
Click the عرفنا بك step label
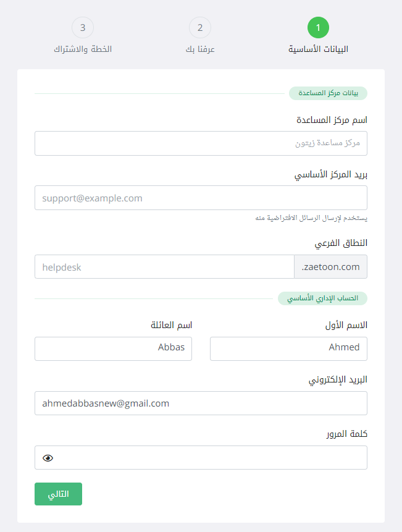pos(200,49)
